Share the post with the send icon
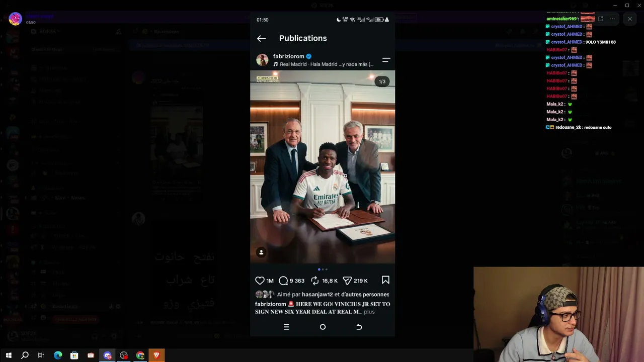 347,281
